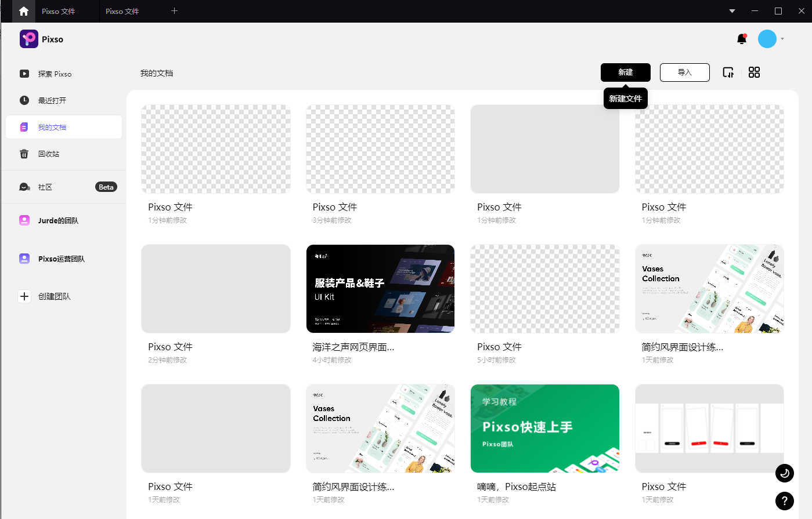The image size is (812, 519).
Task: Open the notification bell
Action: point(742,39)
